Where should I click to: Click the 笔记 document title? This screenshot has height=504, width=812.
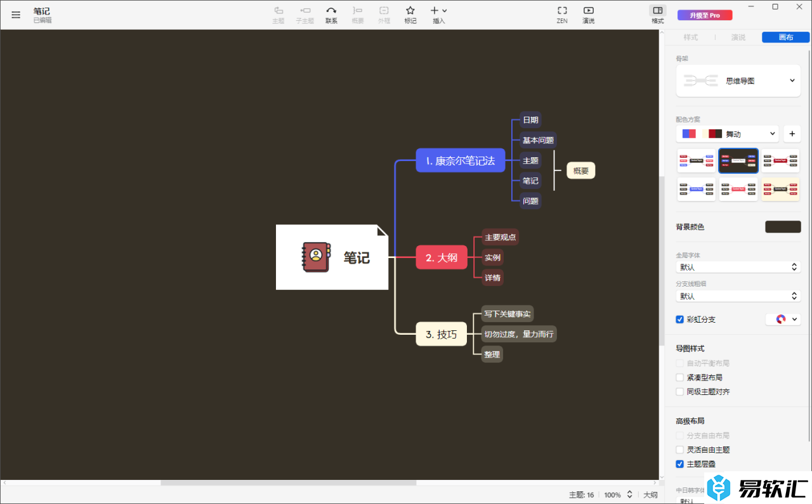point(42,11)
